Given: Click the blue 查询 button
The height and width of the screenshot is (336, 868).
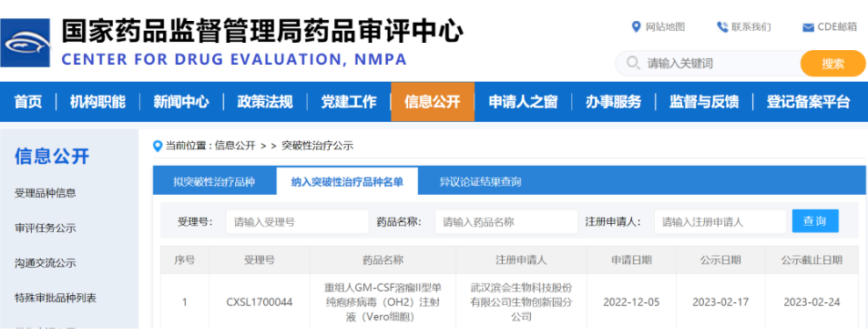Looking at the screenshot, I should [x=815, y=221].
